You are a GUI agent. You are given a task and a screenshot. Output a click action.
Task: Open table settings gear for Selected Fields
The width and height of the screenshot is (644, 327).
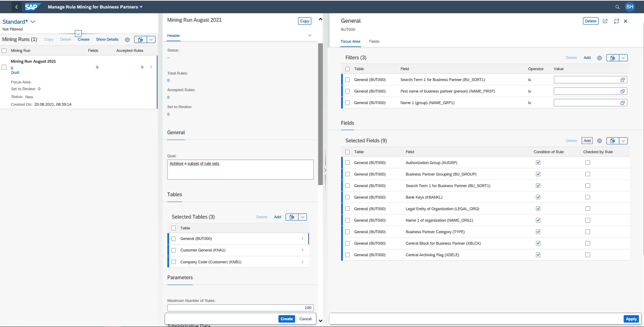(x=599, y=140)
